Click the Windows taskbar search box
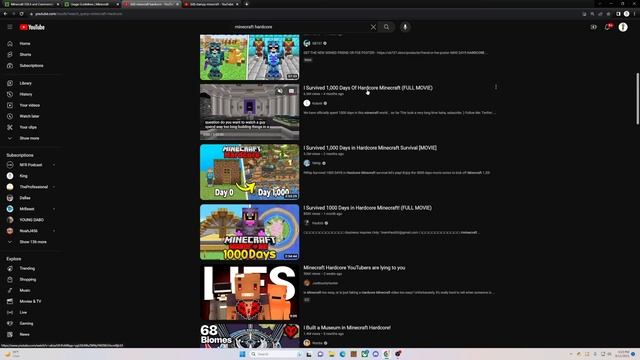Image resolution: width=640 pixels, height=360 pixels. coord(276,354)
